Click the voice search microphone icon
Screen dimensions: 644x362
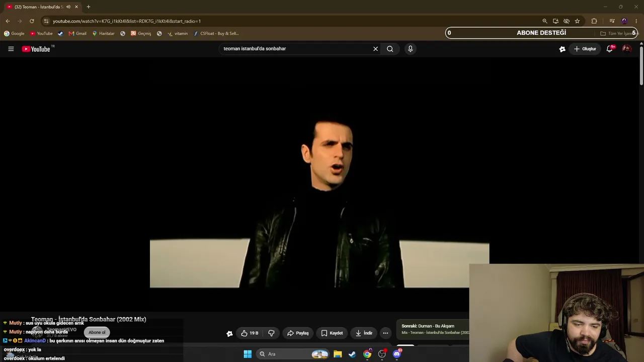pos(410,49)
